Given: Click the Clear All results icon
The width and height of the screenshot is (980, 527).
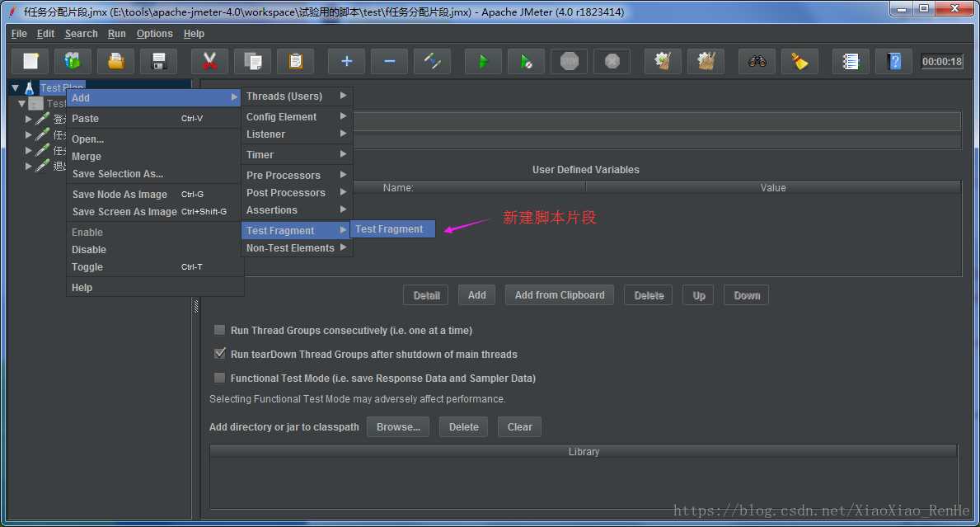Looking at the screenshot, I should click(706, 61).
